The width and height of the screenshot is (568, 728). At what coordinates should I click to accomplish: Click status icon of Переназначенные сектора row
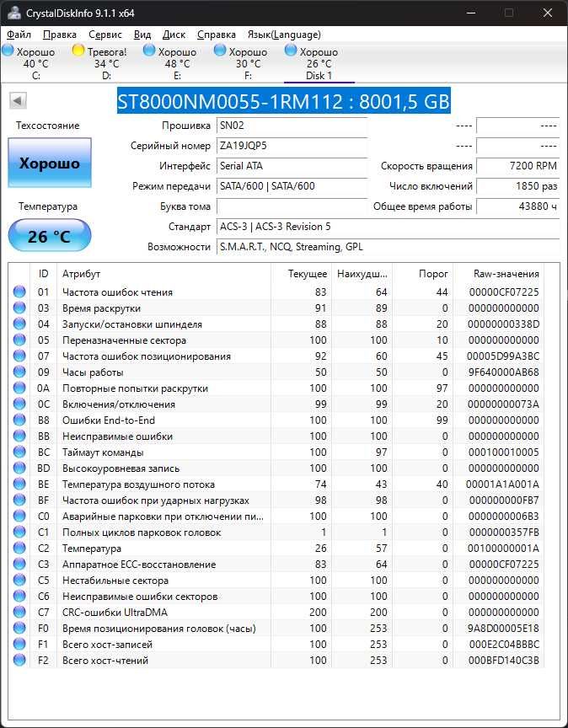pyautogui.click(x=19, y=340)
